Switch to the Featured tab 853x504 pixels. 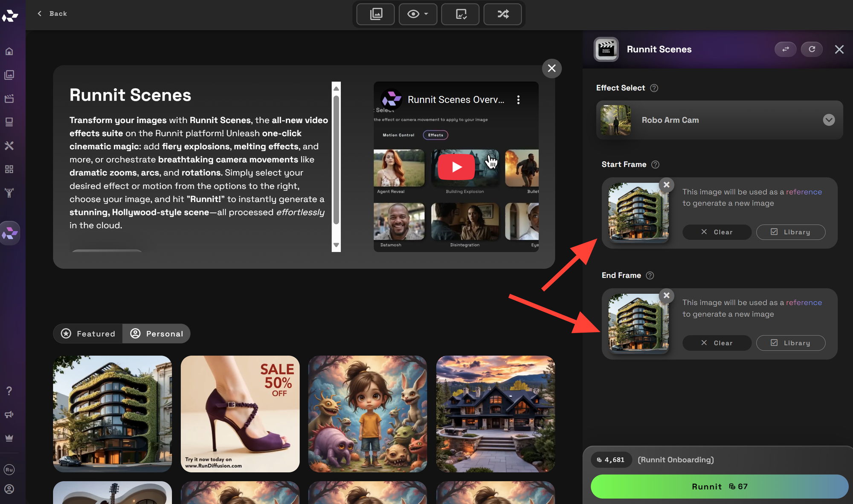(87, 333)
